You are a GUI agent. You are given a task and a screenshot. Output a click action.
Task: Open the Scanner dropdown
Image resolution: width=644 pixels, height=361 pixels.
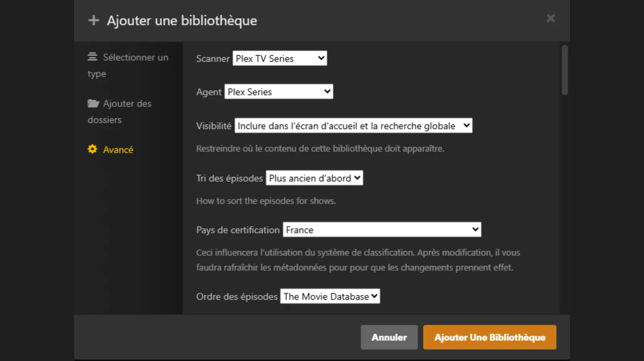point(280,58)
